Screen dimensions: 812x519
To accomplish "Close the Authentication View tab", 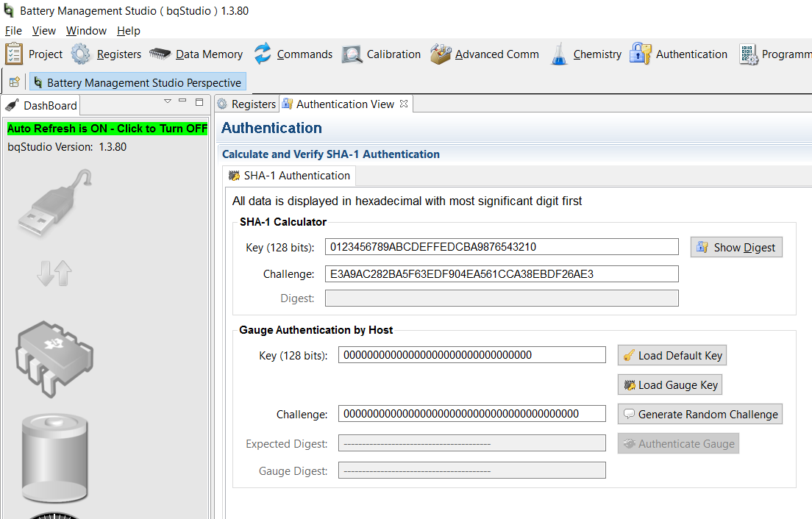I will tap(404, 104).
